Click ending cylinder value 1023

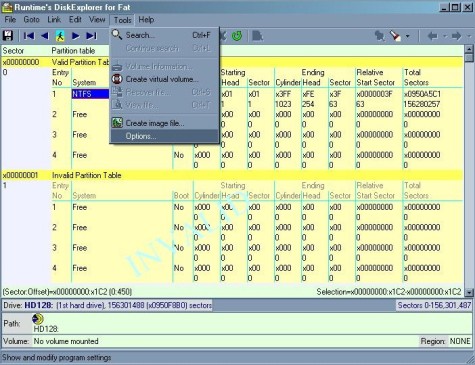tap(283, 104)
